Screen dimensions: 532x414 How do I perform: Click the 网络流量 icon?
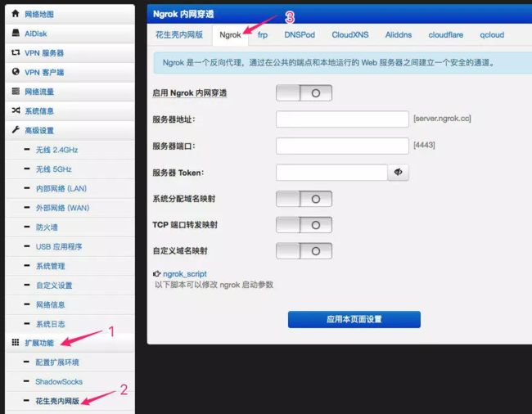point(16,91)
